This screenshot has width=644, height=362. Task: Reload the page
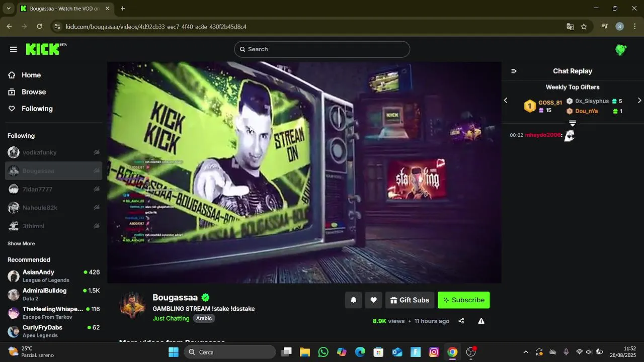[x=39, y=27]
